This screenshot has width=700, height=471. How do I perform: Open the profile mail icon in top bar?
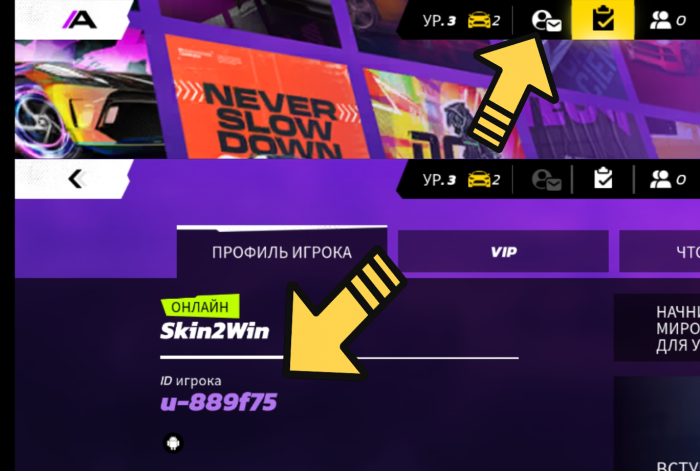546,21
